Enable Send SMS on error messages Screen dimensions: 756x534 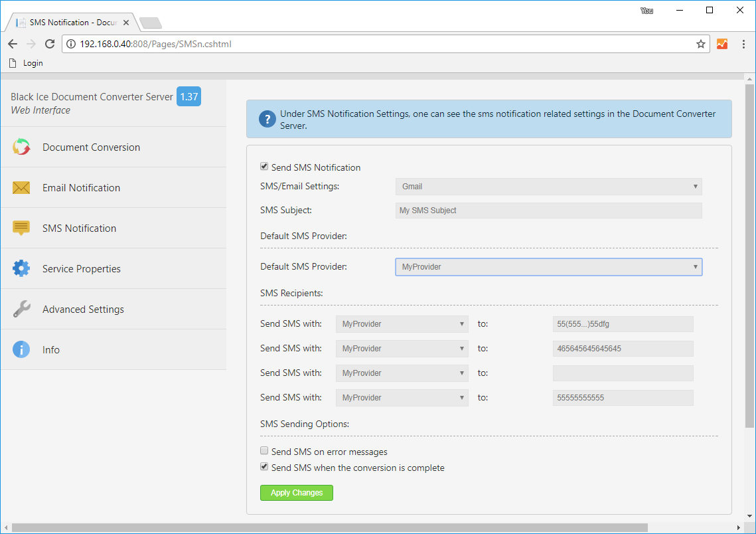click(x=264, y=450)
